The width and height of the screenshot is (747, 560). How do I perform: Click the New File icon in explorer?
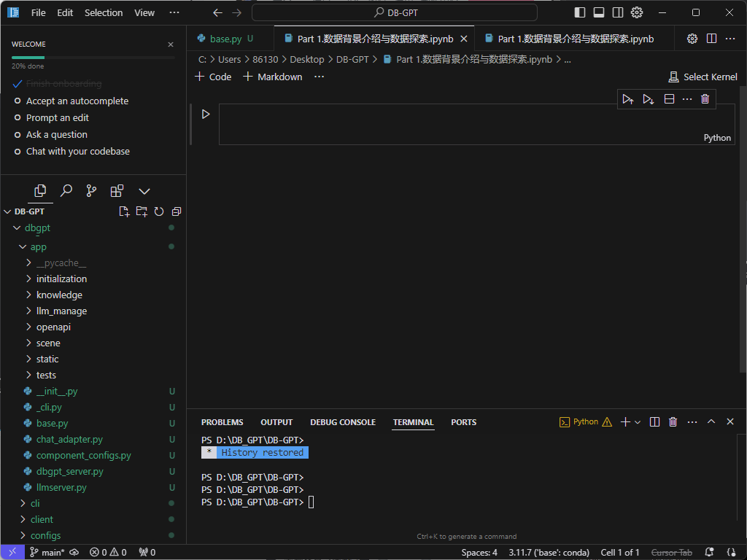[124, 211]
